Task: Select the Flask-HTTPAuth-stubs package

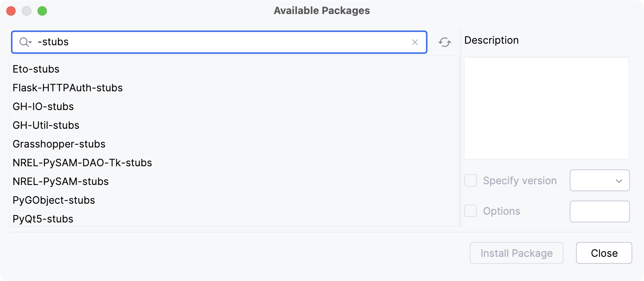Action: 67,88
